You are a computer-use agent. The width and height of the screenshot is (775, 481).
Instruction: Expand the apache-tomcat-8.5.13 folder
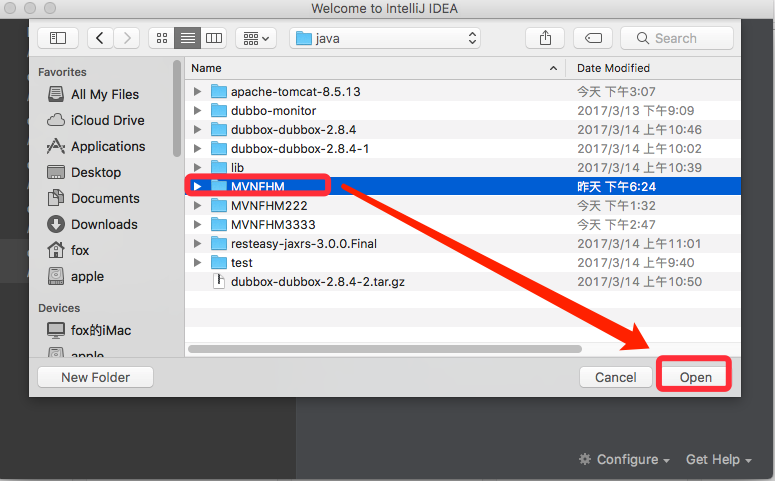click(x=197, y=91)
